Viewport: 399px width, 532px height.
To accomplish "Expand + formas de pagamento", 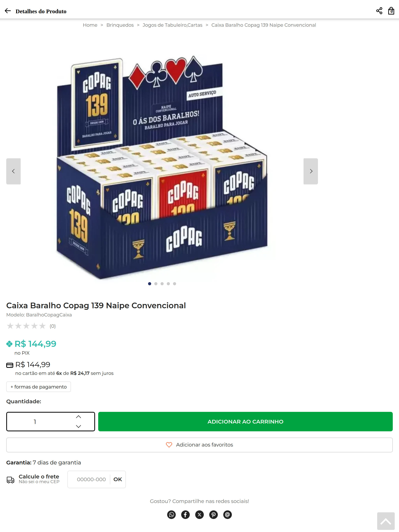I will (x=39, y=387).
